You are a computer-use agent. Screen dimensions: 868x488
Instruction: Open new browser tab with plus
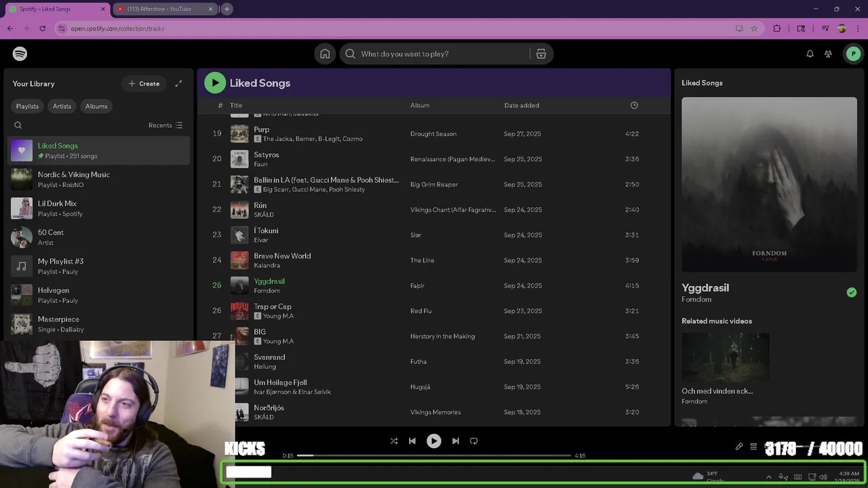pyautogui.click(x=227, y=9)
